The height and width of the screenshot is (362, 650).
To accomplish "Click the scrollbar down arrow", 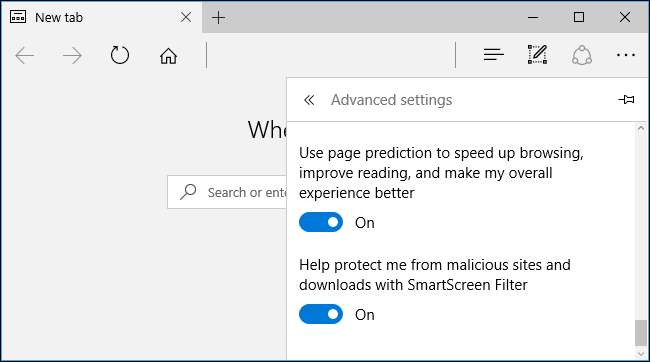I will click(x=641, y=354).
